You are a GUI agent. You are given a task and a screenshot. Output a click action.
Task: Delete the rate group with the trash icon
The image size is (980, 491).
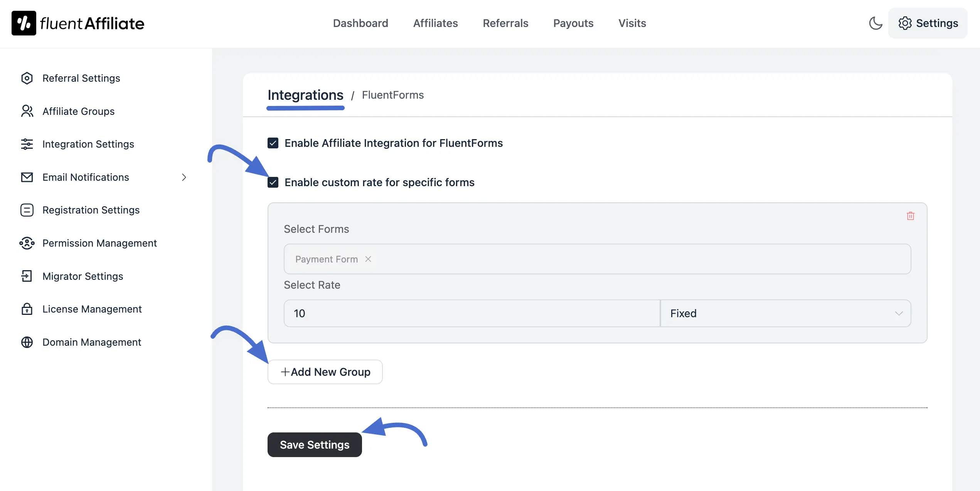(911, 216)
